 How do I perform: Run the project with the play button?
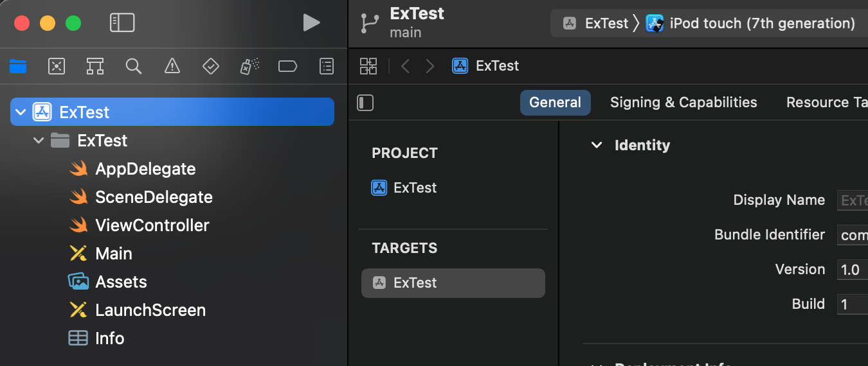pyautogui.click(x=311, y=23)
